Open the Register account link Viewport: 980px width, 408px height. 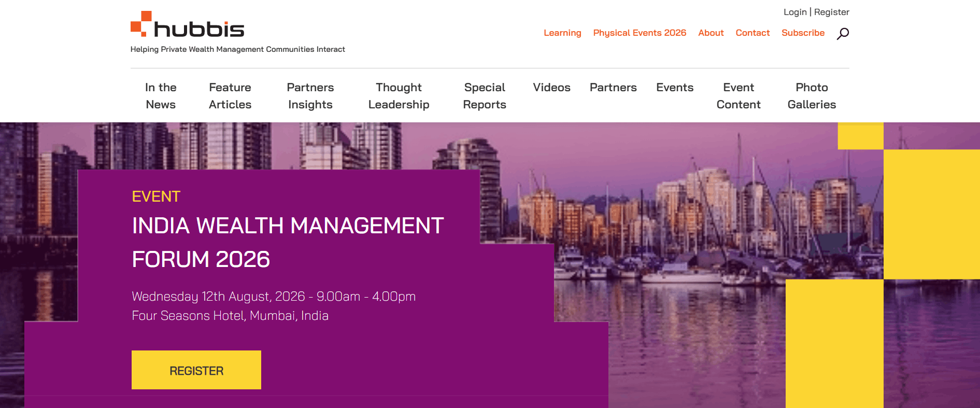pos(831,12)
